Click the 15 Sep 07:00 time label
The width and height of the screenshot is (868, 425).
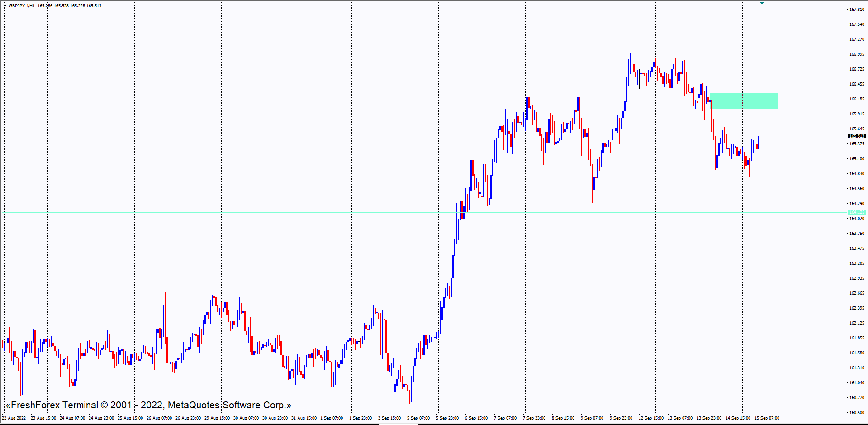point(767,418)
